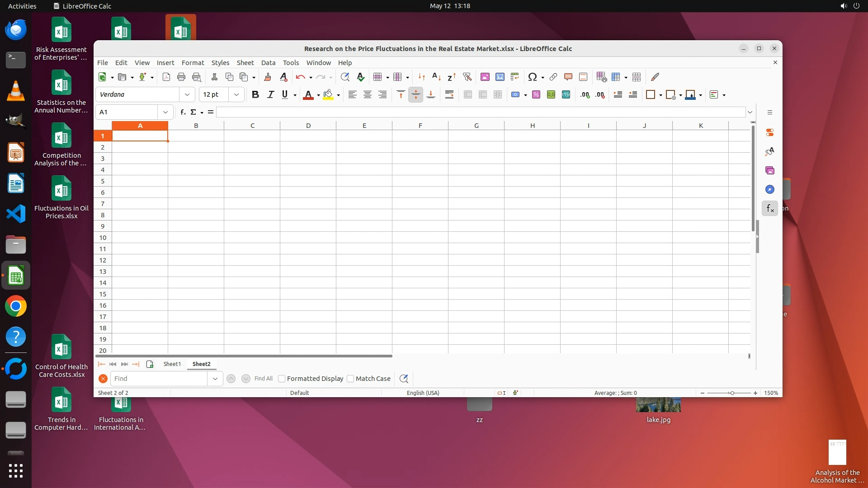This screenshot has width=868, height=488.
Task: Check the Formatted Display option
Action: [x=282, y=379]
